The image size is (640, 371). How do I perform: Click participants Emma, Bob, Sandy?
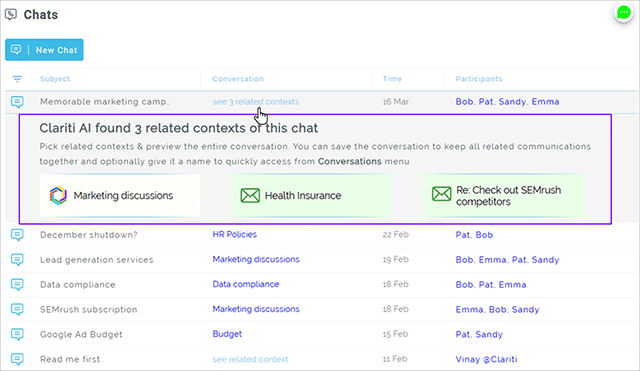[498, 309]
